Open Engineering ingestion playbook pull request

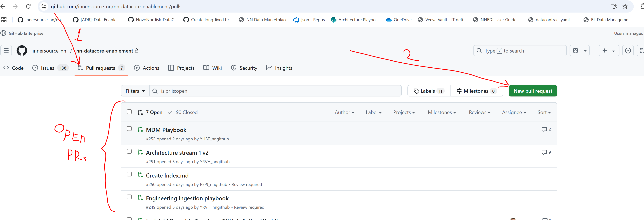click(x=187, y=198)
